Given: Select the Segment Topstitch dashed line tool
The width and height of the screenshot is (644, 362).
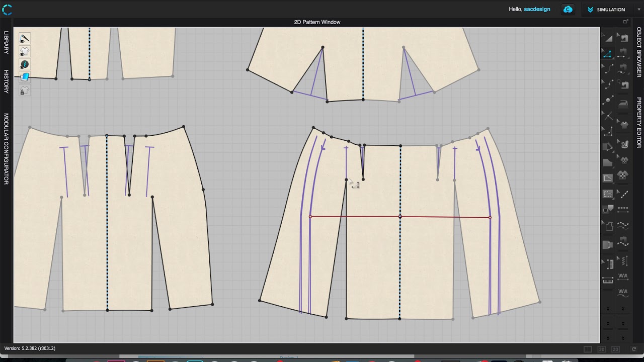Looking at the screenshot, I should tap(623, 210).
